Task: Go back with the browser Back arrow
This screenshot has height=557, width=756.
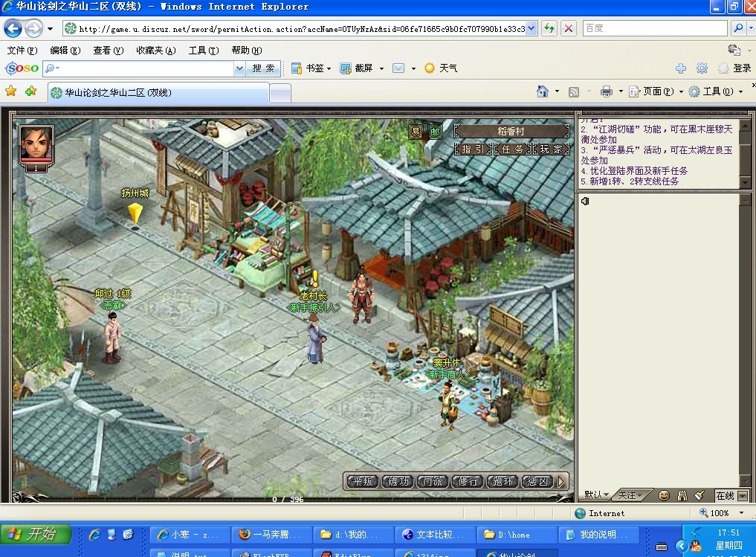Action: pyautogui.click(x=13, y=28)
